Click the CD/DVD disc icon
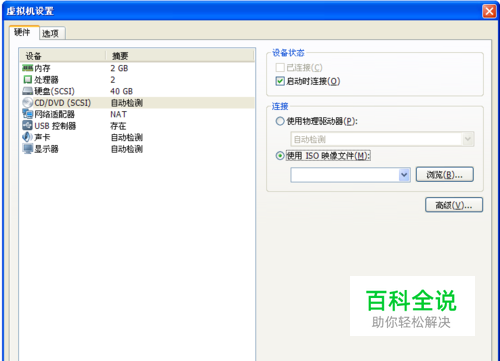The image size is (500, 361). click(x=27, y=103)
